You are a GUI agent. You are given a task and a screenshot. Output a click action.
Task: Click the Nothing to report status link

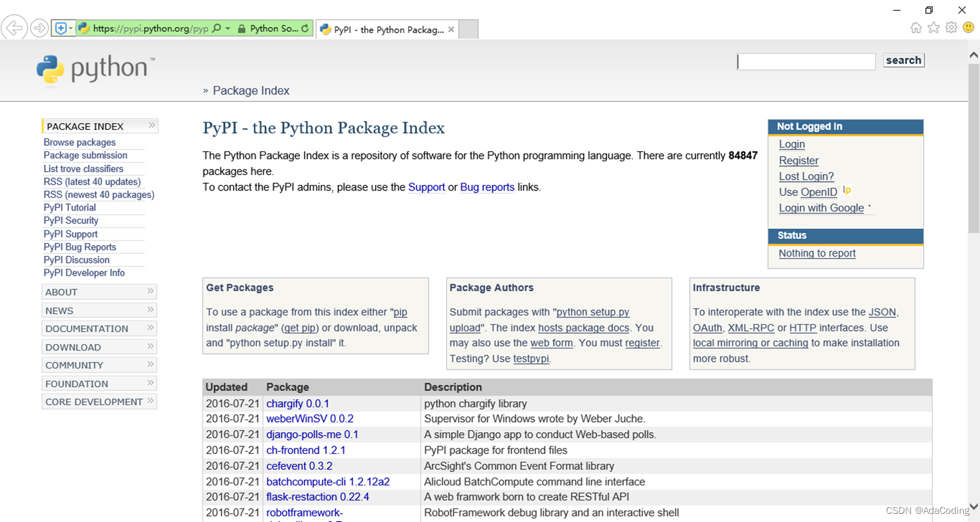pyautogui.click(x=817, y=253)
